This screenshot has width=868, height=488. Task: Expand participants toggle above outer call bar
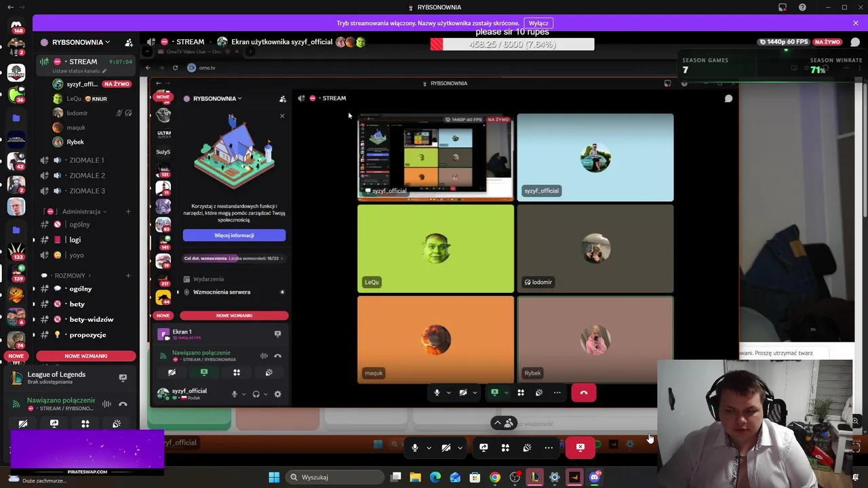(x=502, y=423)
